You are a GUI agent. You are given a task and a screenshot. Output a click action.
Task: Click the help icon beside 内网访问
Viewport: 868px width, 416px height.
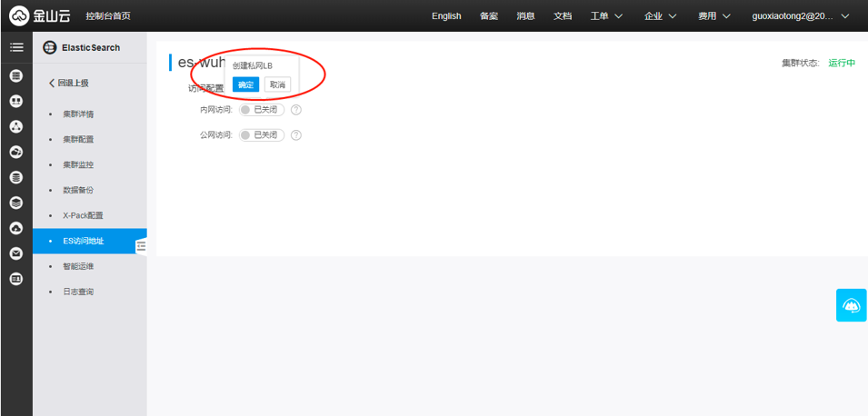click(x=296, y=110)
